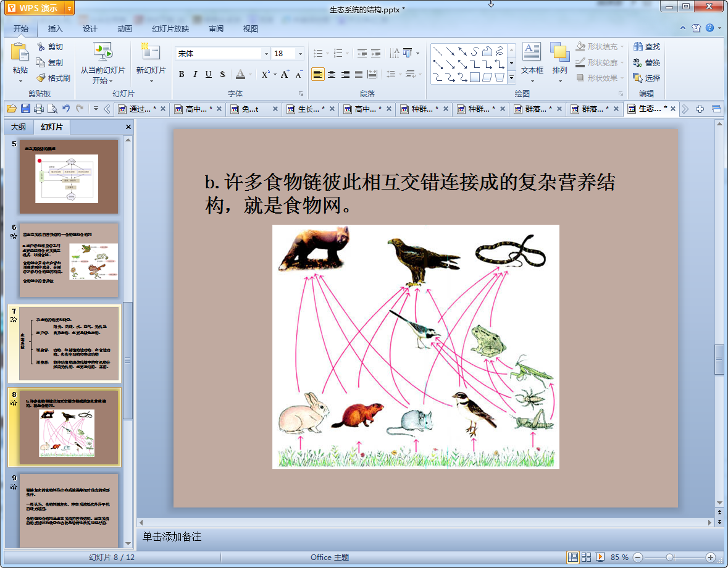728x568 pixels.
Task: Toggle Italic formatting
Action: (x=195, y=74)
